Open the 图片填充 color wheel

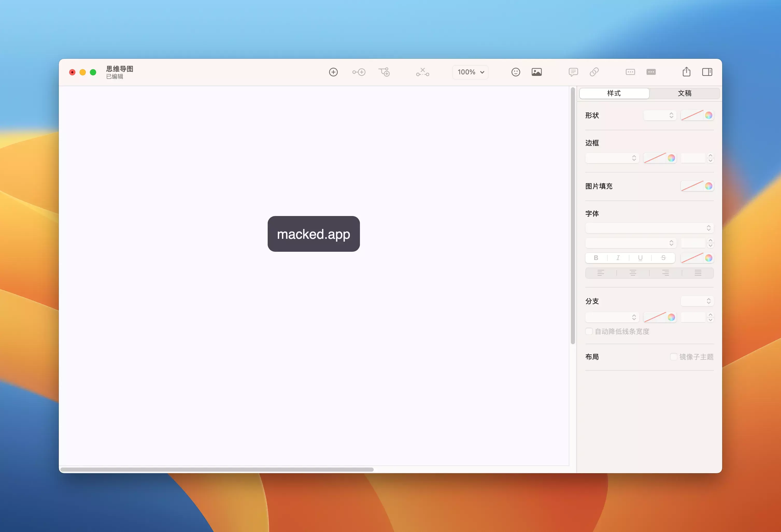[x=708, y=186]
